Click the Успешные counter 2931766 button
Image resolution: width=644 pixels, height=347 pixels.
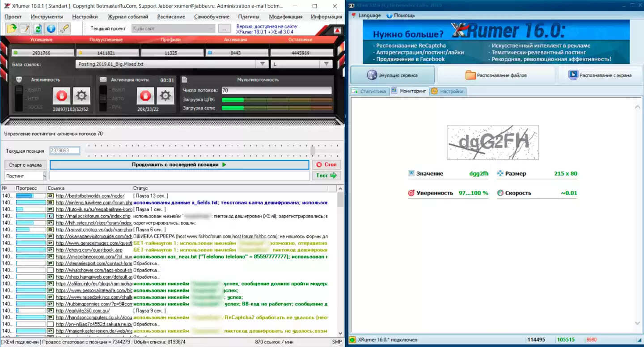[x=43, y=53]
